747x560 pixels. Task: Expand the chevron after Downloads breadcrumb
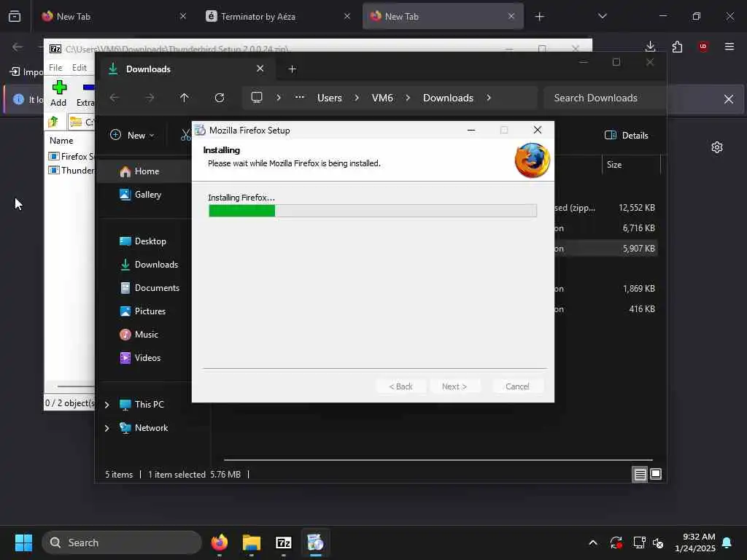(x=489, y=98)
